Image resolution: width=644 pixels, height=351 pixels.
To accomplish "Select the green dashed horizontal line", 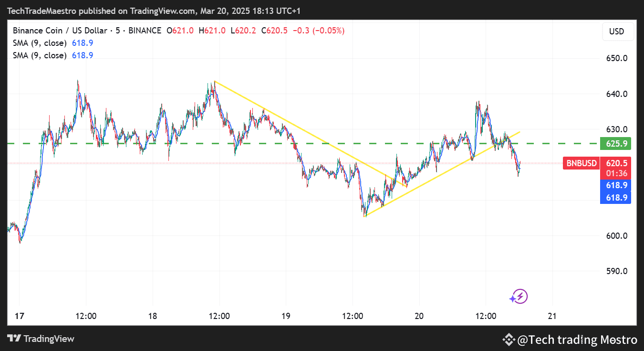I will 303,143.
